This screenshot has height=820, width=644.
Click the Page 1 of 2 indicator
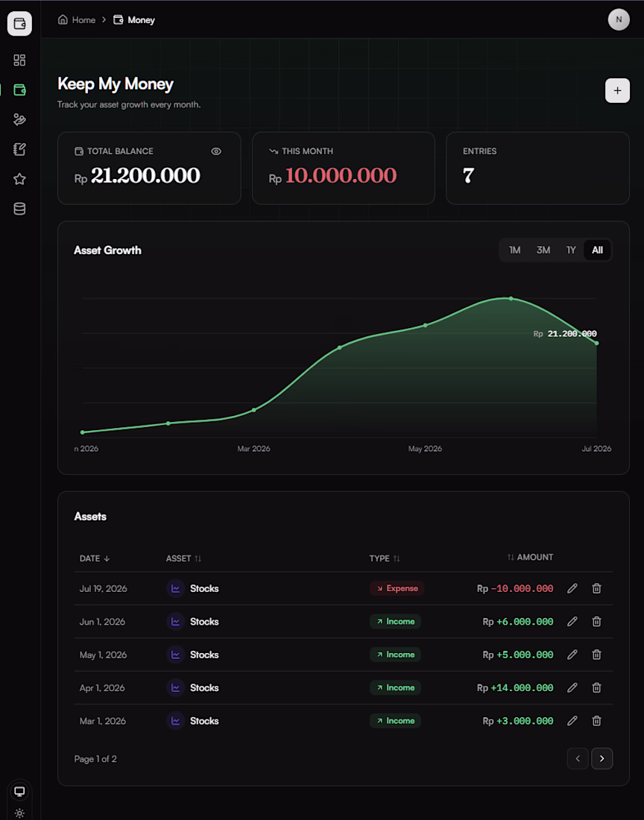tap(95, 759)
